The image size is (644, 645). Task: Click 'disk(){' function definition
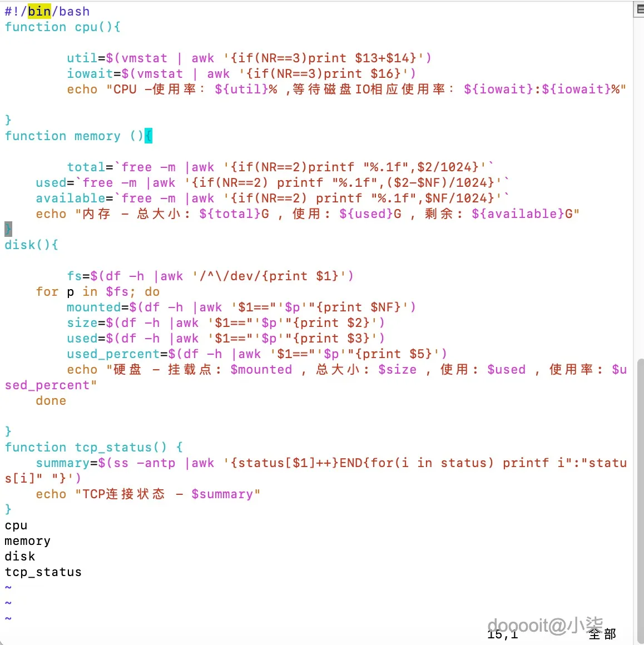(31, 245)
